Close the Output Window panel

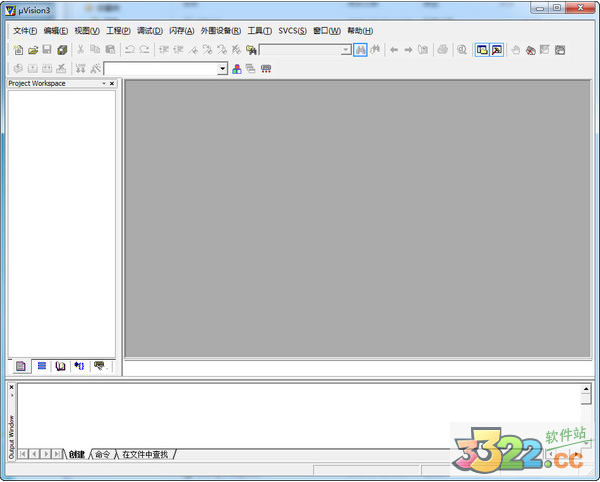coord(11,387)
